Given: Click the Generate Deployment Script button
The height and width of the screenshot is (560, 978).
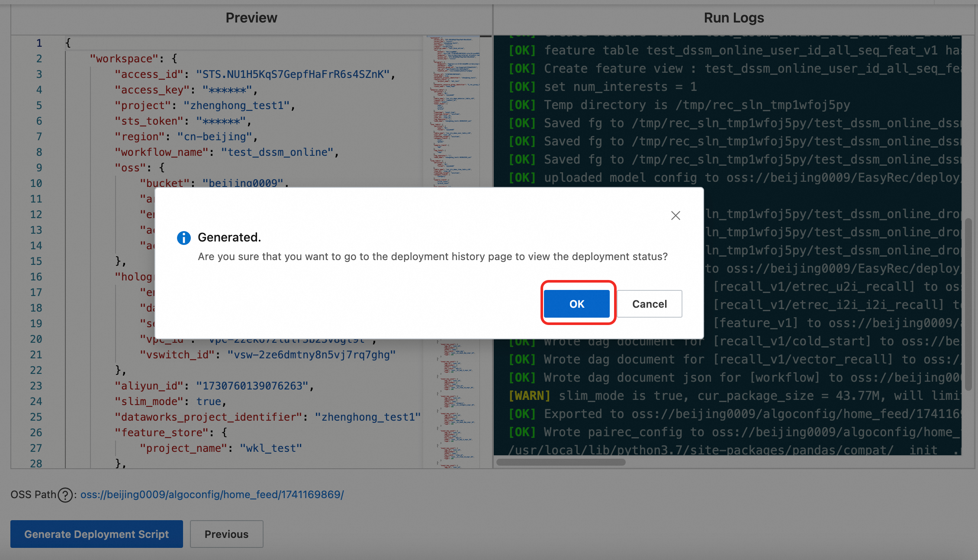Looking at the screenshot, I should point(96,534).
